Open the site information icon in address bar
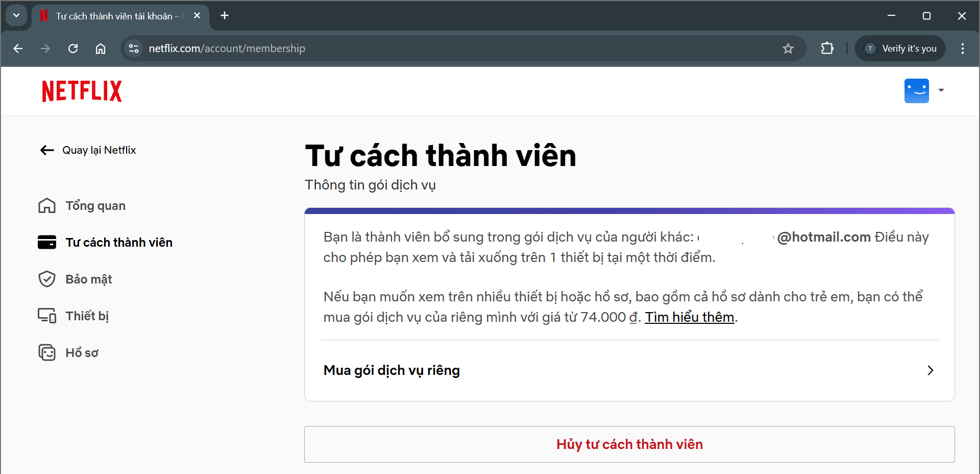Image resolution: width=980 pixels, height=474 pixels. click(134, 49)
